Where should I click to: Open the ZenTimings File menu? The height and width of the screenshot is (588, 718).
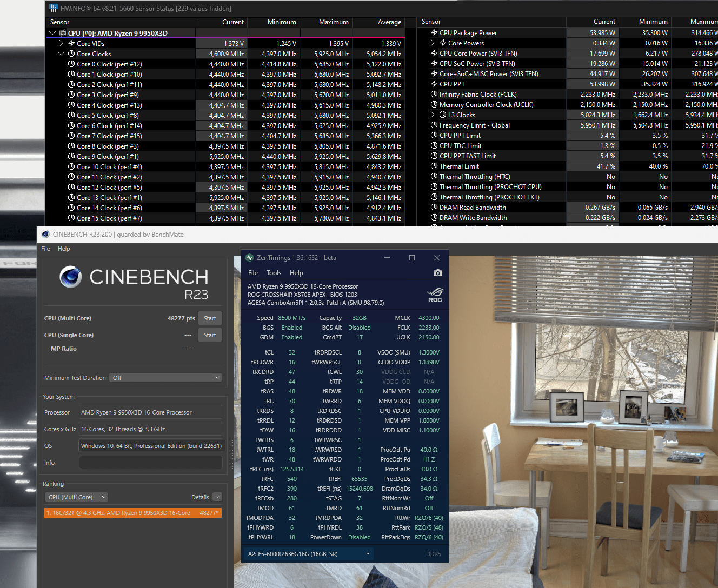click(253, 273)
